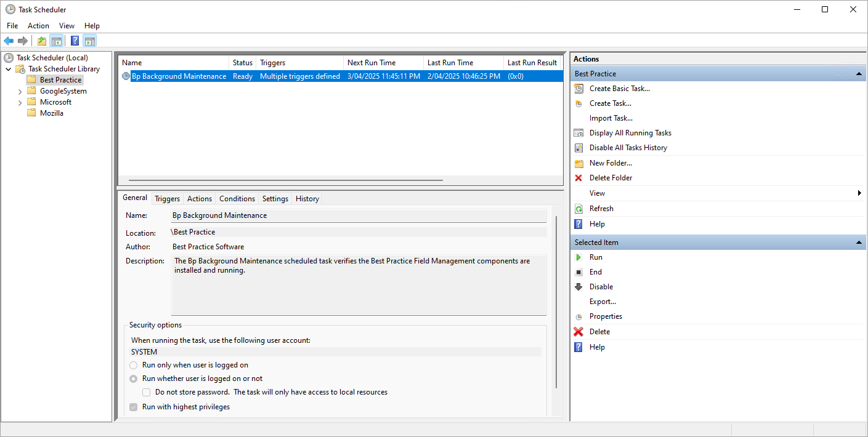868x437 pixels.
Task: Open the Help menu in menu bar
Action: pyautogui.click(x=92, y=26)
